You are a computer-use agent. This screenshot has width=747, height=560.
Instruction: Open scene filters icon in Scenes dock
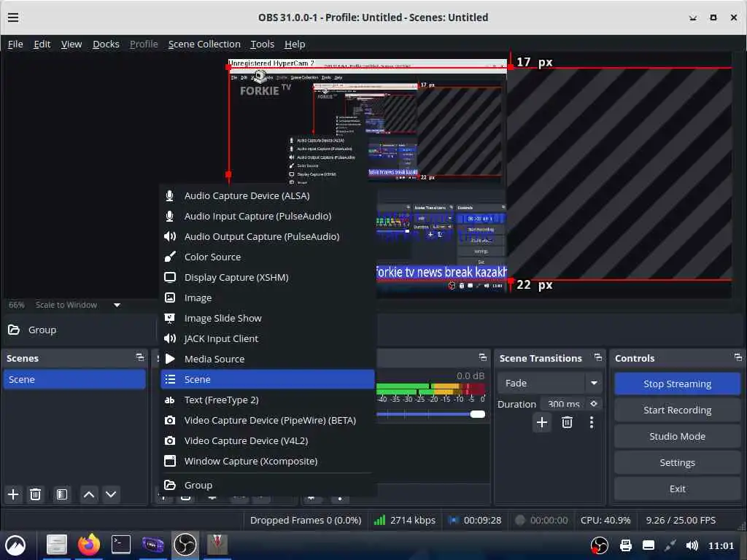click(62, 494)
